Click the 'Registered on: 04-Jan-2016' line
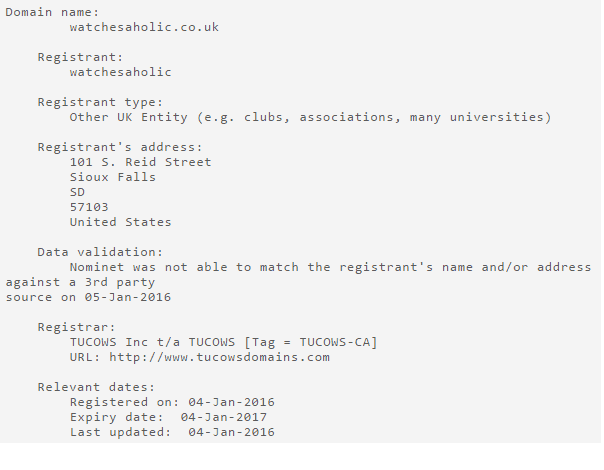This screenshot has width=604, height=470. [172, 402]
